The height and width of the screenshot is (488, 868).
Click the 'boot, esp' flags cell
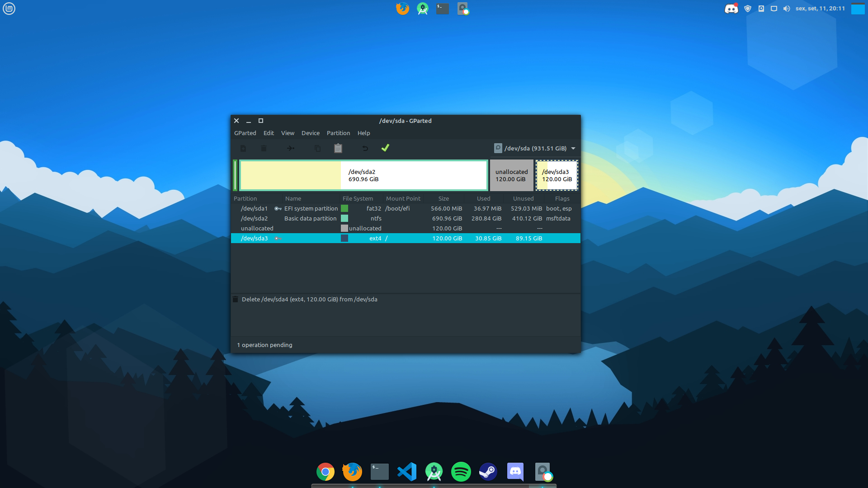pos(559,208)
